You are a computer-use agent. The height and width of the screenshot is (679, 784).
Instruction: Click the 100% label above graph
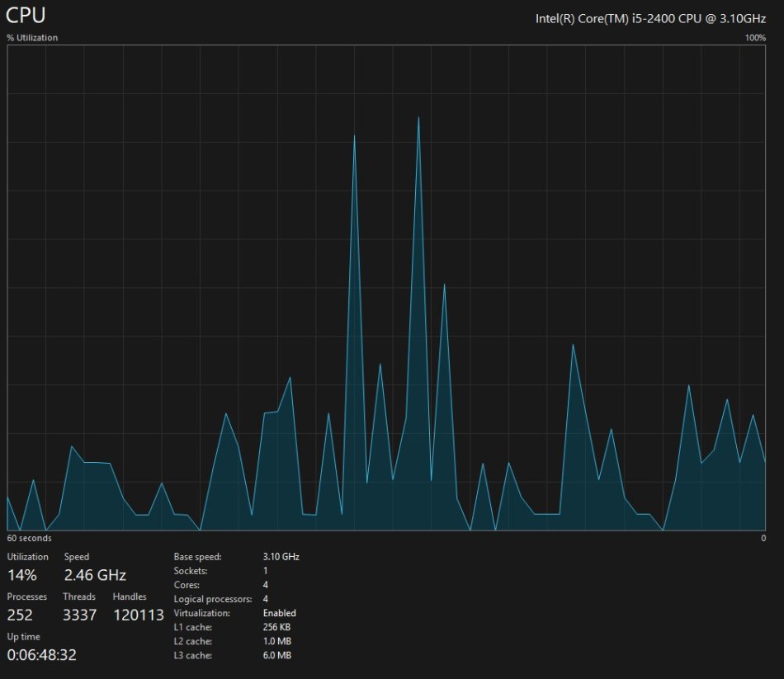755,38
